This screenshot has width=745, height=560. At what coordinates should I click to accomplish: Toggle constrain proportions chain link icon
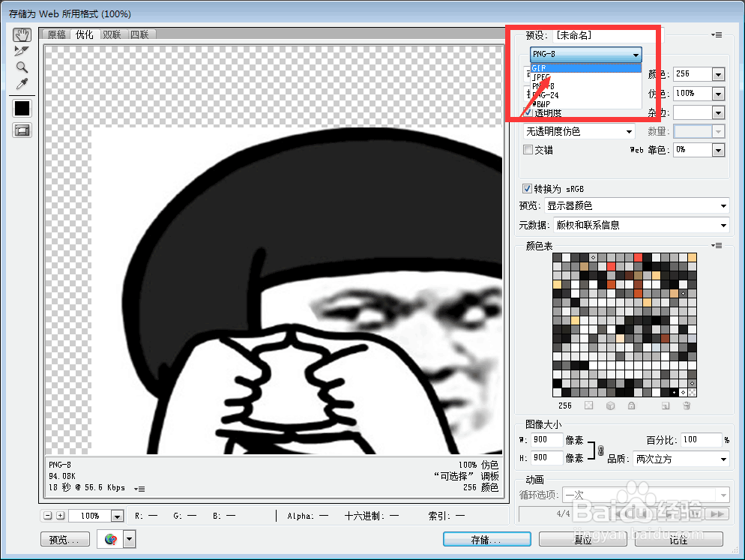600,450
